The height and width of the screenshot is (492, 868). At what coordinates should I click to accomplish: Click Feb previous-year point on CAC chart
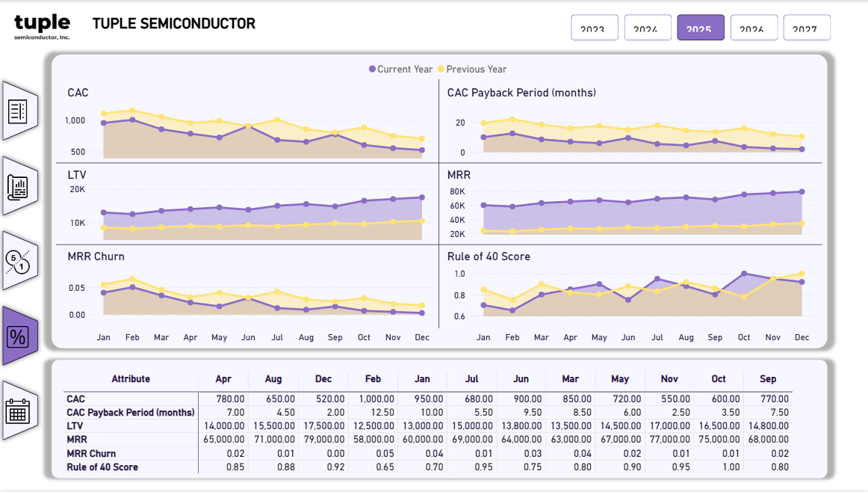point(132,110)
